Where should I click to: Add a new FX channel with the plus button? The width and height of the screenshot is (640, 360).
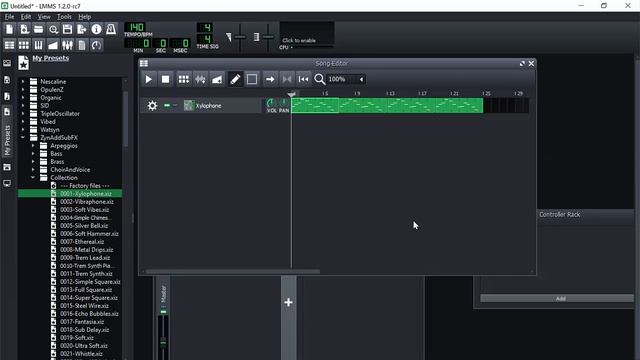point(289,302)
